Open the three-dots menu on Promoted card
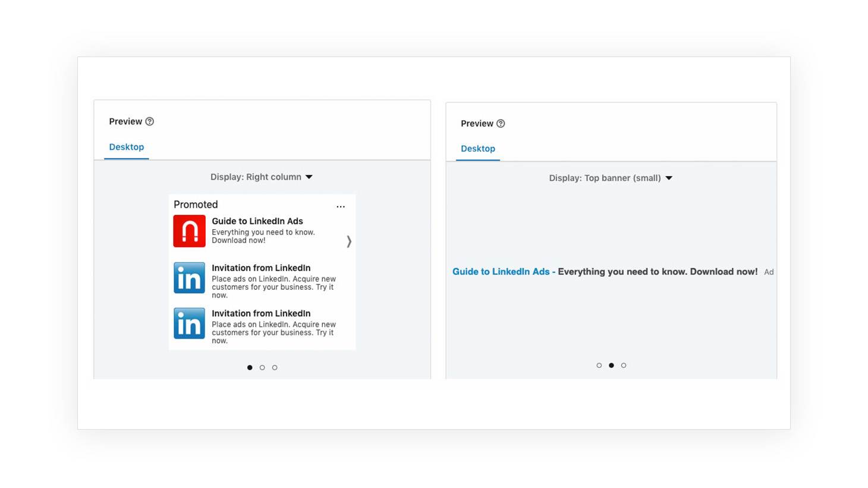The width and height of the screenshot is (868, 488). pos(341,207)
